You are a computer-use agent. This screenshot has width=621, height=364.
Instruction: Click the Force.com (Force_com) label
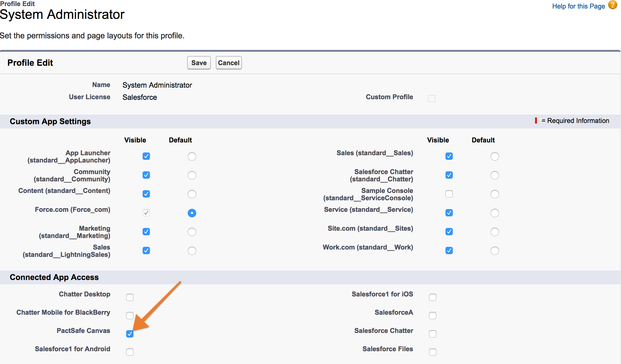tap(73, 209)
